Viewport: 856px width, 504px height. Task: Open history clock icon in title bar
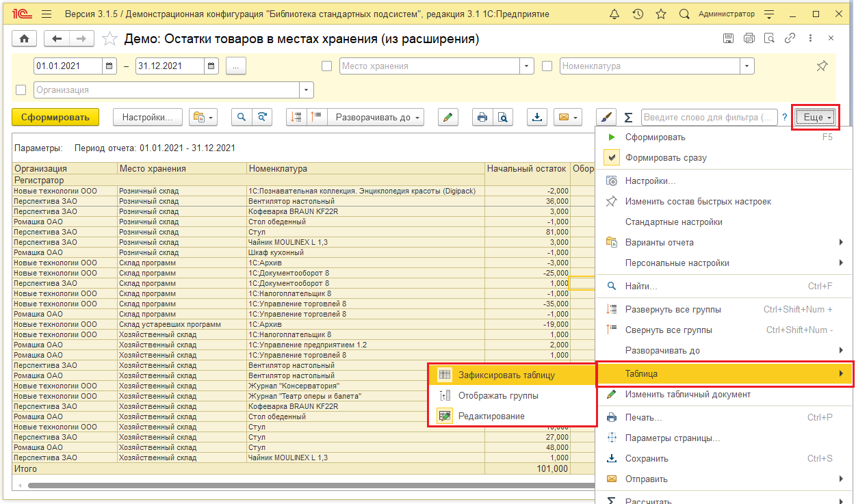coord(638,14)
